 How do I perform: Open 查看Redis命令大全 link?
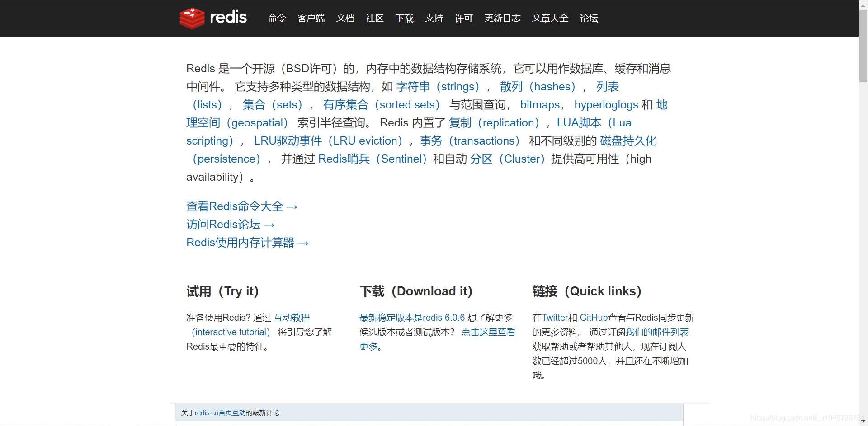point(242,206)
